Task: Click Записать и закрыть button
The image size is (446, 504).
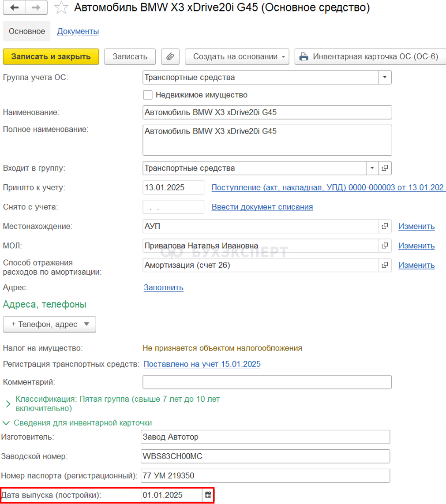Action: click(51, 56)
